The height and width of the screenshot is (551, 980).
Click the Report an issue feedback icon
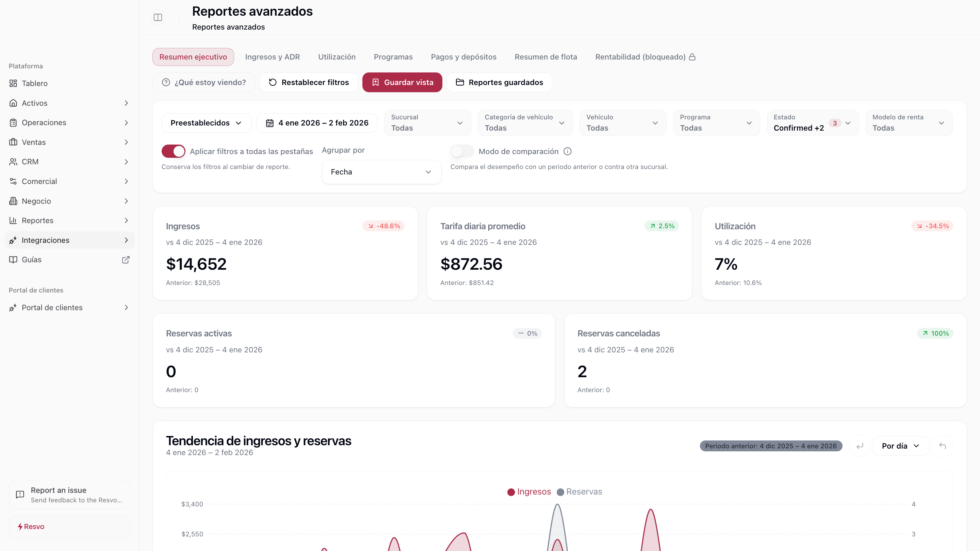[20, 494]
